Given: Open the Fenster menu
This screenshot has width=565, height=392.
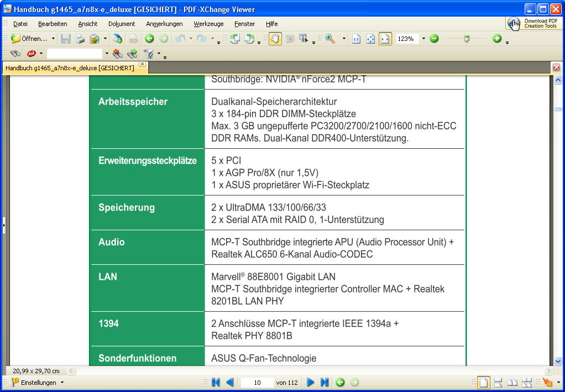Looking at the screenshot, I should [x=244, y=24].
